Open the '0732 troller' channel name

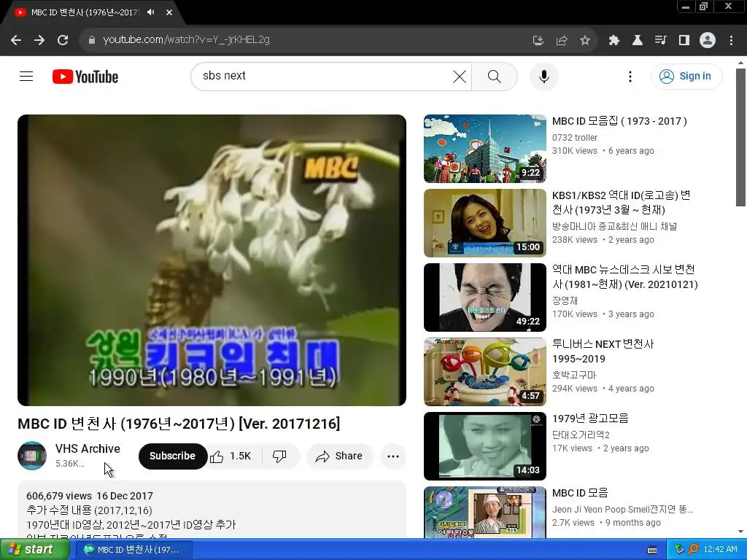tap(575, 138)
